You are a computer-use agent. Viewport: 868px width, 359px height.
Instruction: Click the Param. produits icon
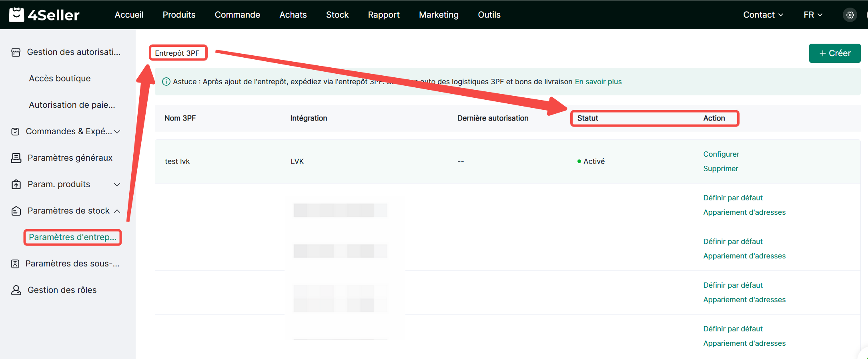pyautogui.click(x=16, y=185)
